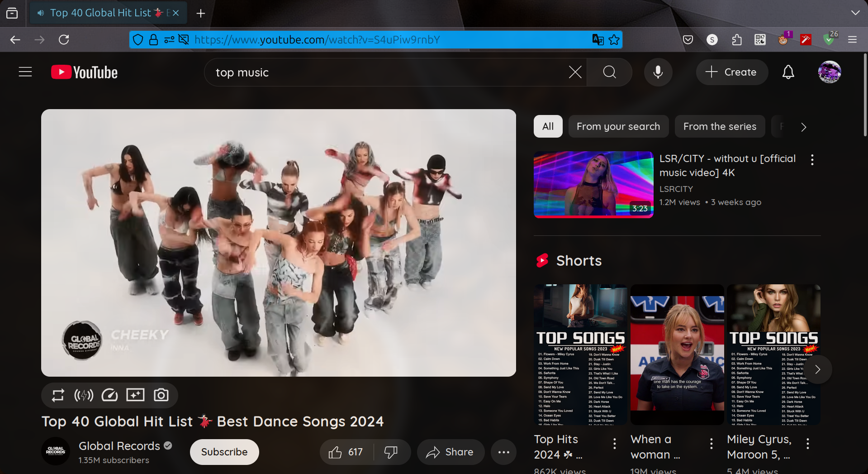The height and width of the screenshot is (474, 868).
Task: Dislike this video
Action: coord(391,452)
